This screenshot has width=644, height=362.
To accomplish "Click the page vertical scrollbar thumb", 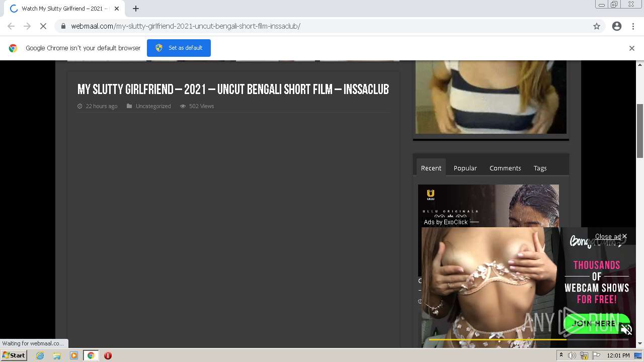I will (640, 131).
